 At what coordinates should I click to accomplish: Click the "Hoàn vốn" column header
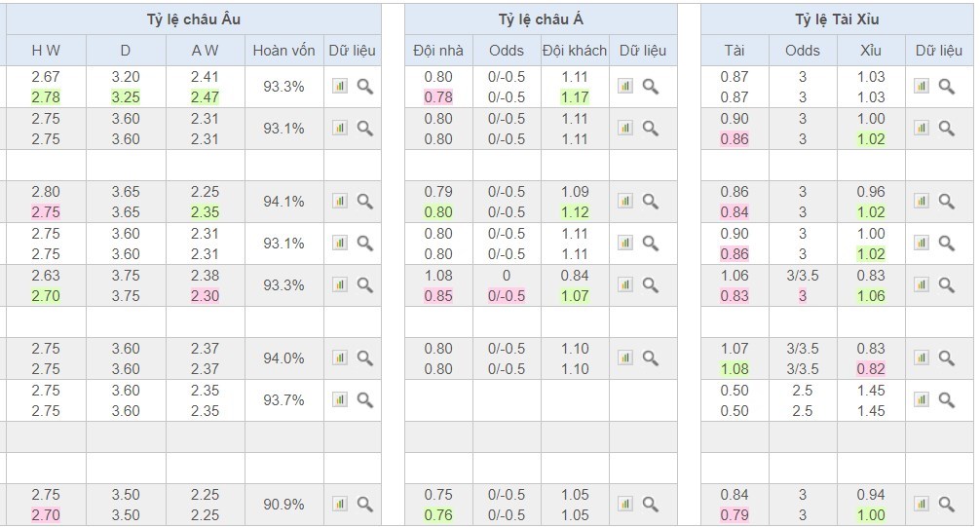coord(283,51)
